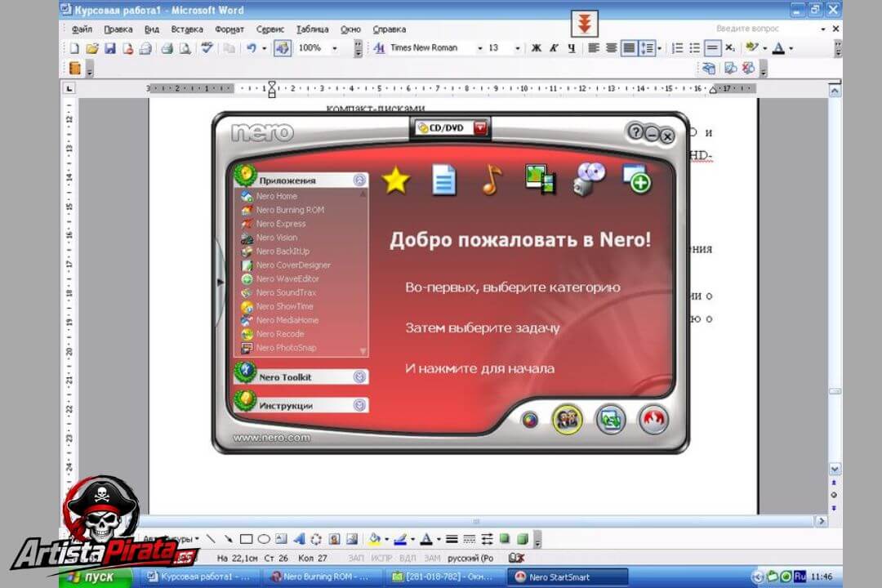Open the Вставка menu
Screen dimensions: 882x588
[x=187, y=29]
